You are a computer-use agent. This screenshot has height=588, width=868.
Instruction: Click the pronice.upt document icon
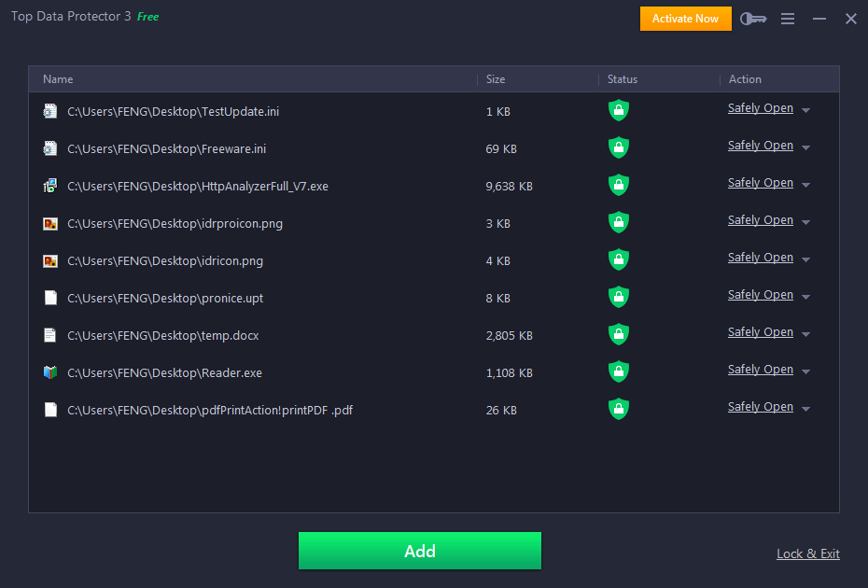click(x=49, y=297)
